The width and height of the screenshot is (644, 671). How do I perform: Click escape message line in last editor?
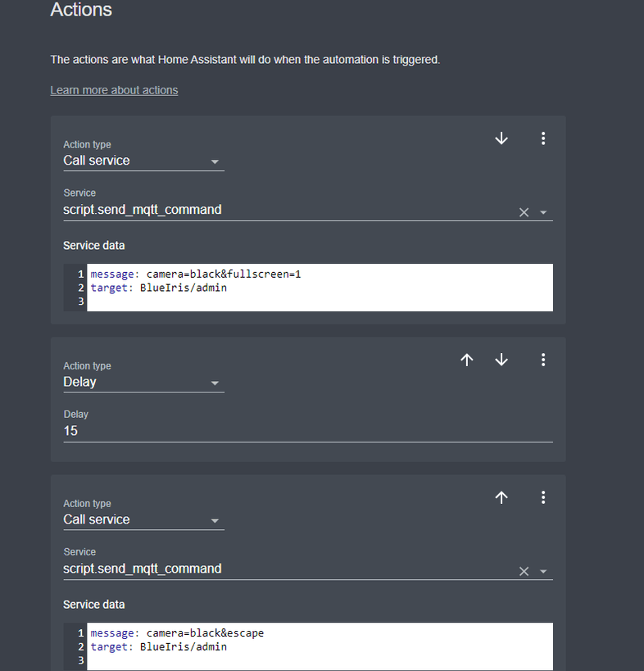click(x=206, y=633)
